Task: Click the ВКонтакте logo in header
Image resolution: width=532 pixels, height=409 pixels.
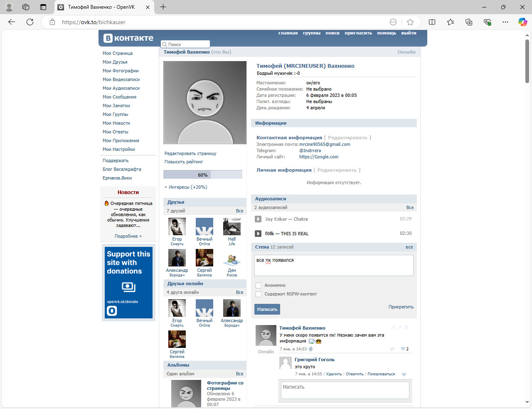Action: tap(128, 38)
